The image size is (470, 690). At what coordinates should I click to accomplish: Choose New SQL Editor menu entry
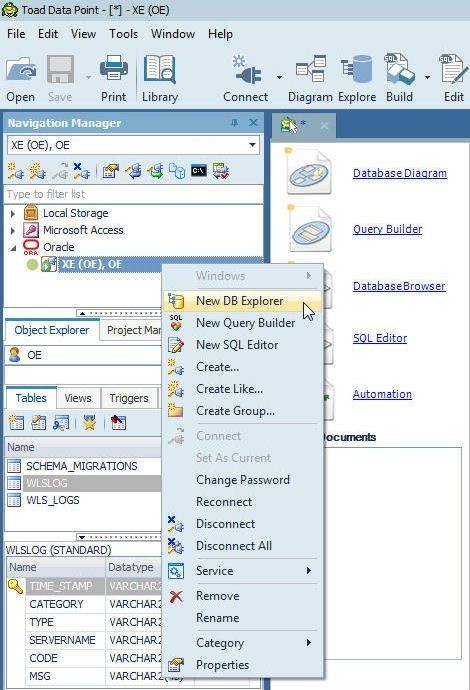(x=242, y=345)
